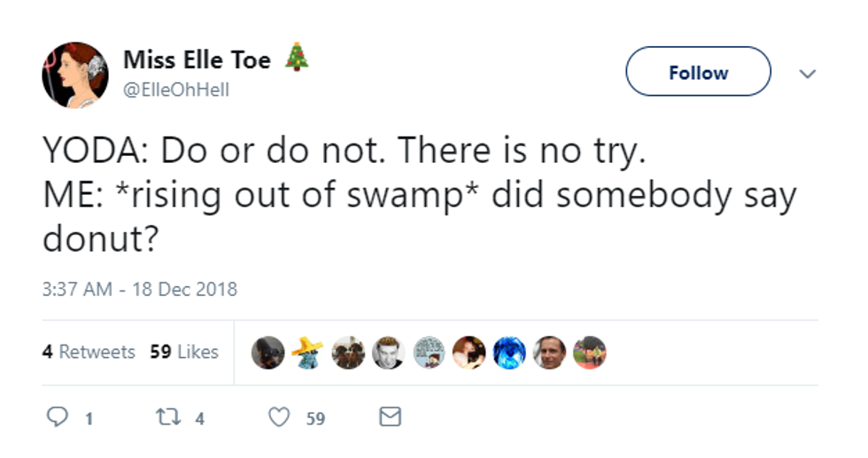Like the tweet with the heart icon
Viewport: 868px width, 458px height.
(x=279, y=417)
